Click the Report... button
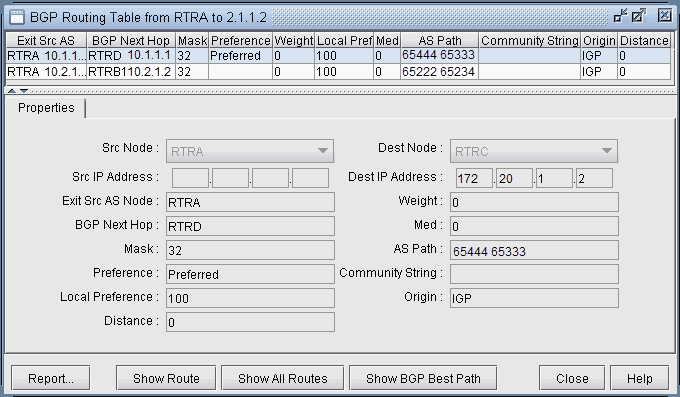 click(51, 378)
